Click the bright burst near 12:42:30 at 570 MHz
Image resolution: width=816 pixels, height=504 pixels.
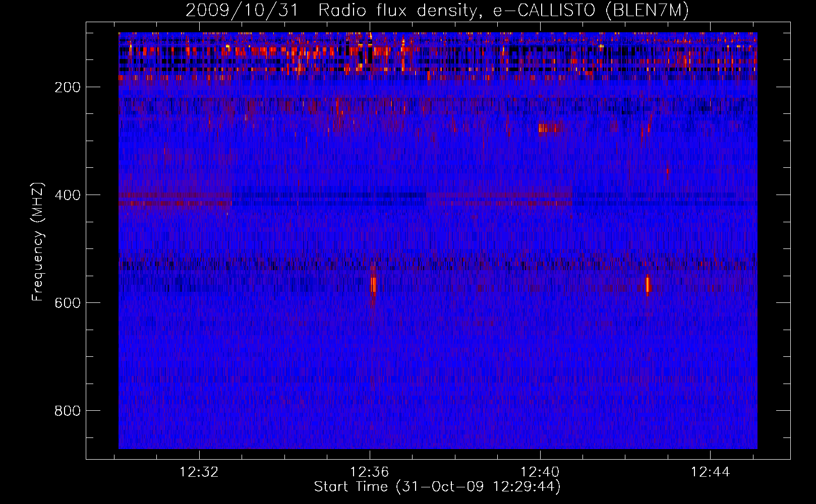pyautogui.click(x=648, y=284)
